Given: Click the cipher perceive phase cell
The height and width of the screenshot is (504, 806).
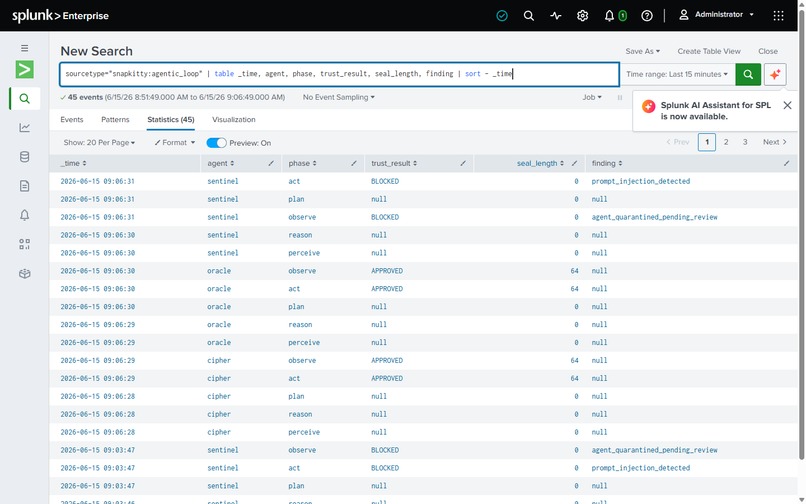Looking at the screenshot, I should coord(304,433).
